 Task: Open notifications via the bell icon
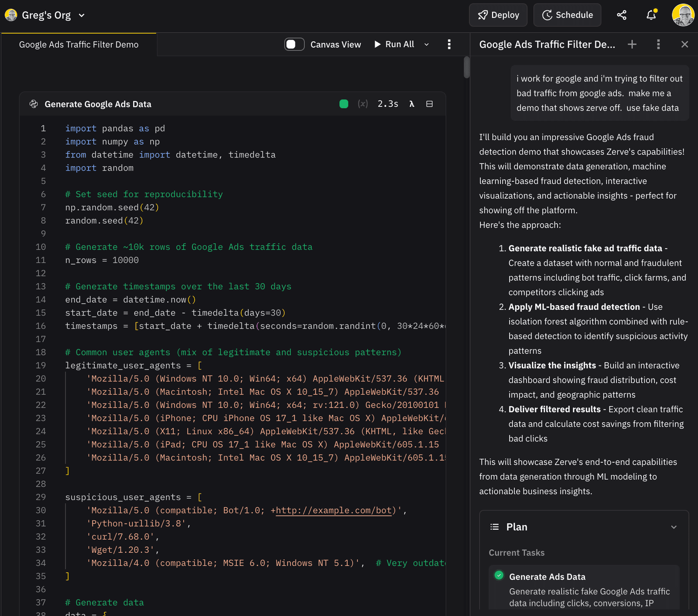[650, 14]
